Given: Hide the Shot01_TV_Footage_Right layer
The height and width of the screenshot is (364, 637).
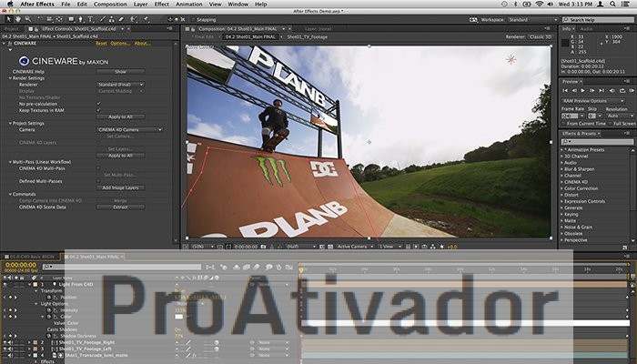Looking at the screenshot, I should (x=5, y=342).
